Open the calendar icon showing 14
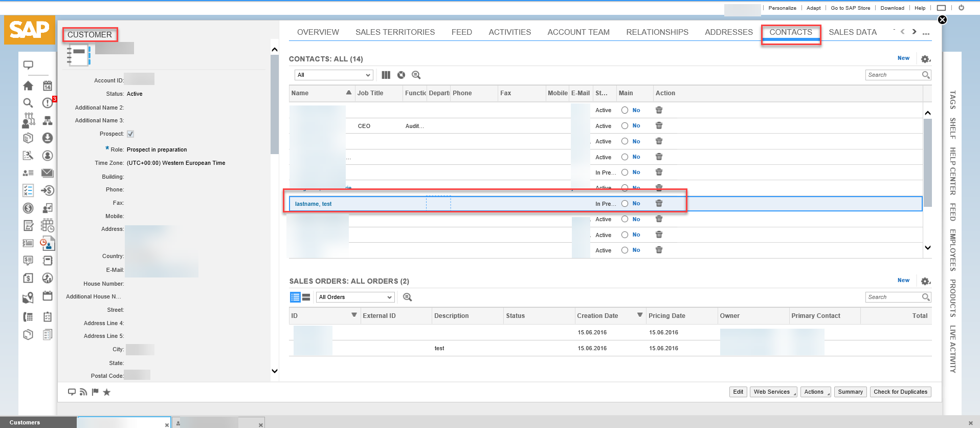Viewport: 980px width, 428px height. point(48,85)
